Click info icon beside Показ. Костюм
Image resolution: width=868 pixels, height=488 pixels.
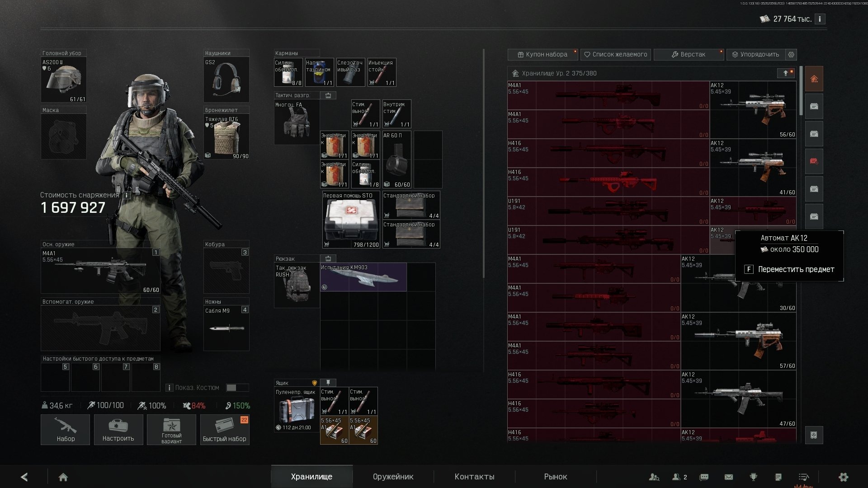click(x=169, y=388)
